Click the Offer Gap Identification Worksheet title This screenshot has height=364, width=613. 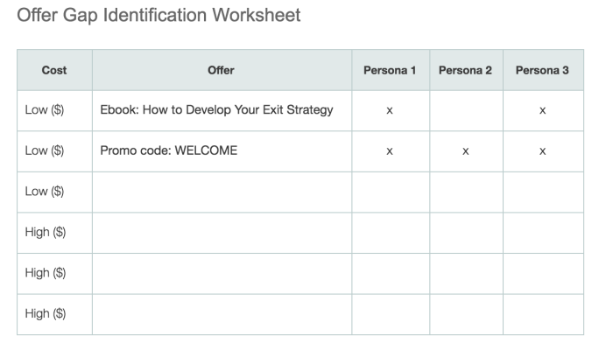point(159,16)
